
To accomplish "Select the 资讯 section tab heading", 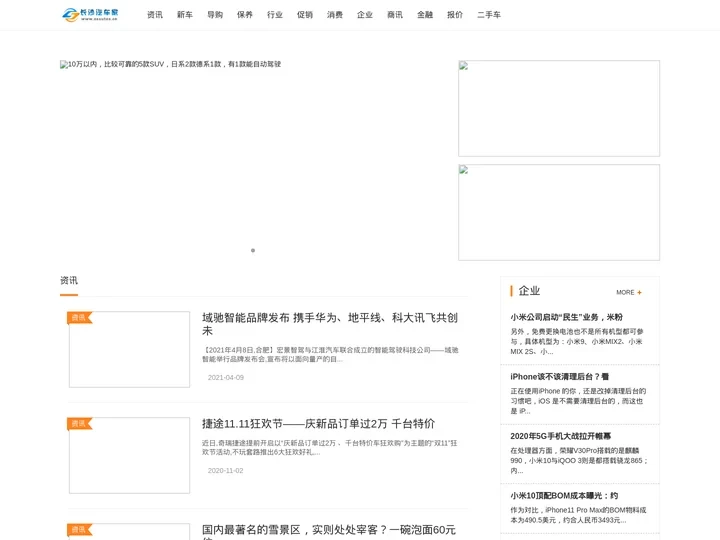I will coord(69,280).
